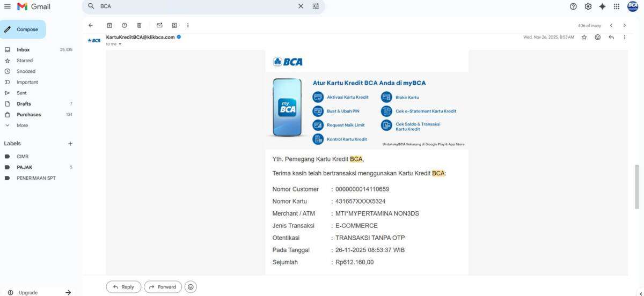This screenshot has height=296, width=644.
Task: Click the Gmail logo
Action: (x=33, y=6)
